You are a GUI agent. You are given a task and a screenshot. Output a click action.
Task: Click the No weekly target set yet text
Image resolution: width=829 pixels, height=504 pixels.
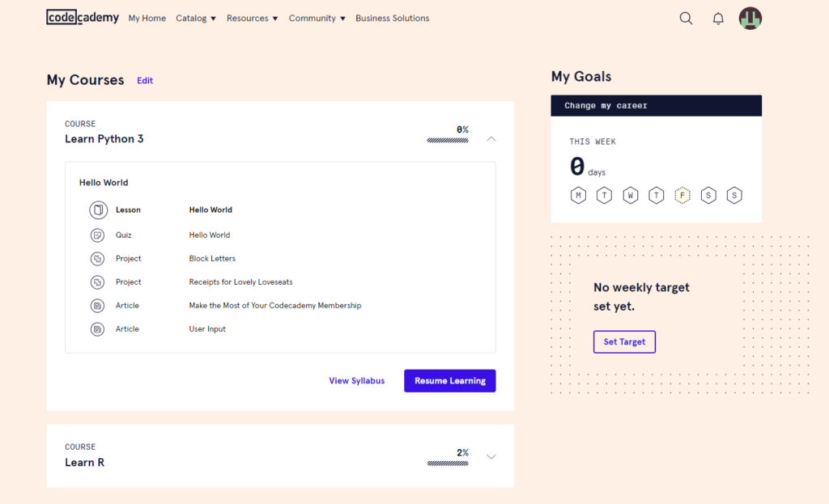(641, 297)
